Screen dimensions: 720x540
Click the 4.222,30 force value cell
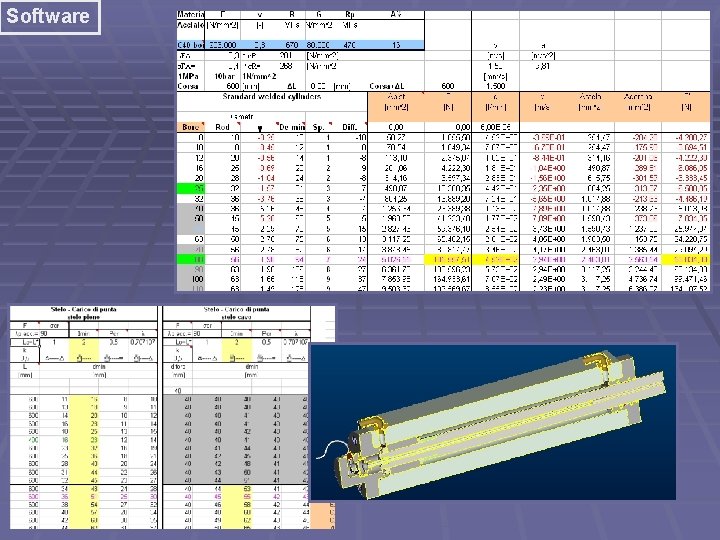click(448, 168)
